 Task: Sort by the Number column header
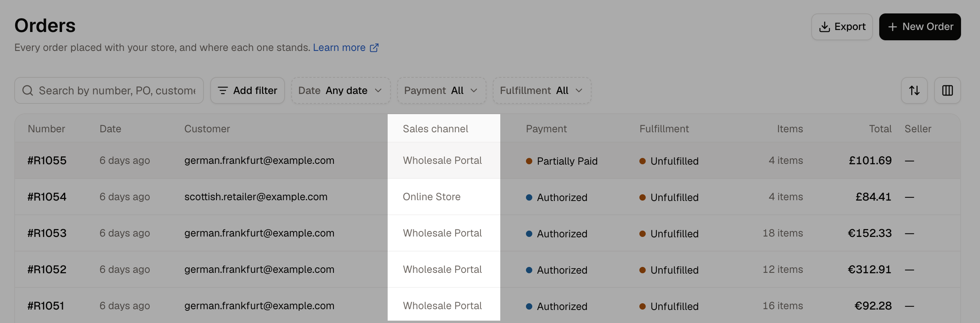click(46, 129)
